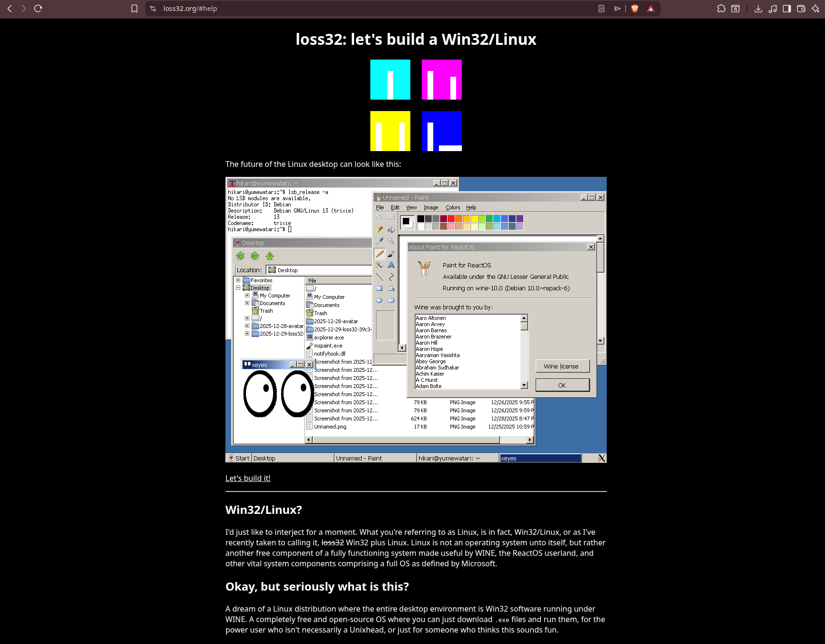Open the Leo AI sparkle icon
Screen dimensions: 825x644
(x=815, y=9)
